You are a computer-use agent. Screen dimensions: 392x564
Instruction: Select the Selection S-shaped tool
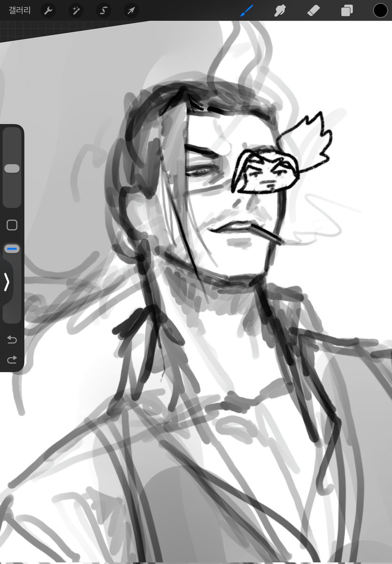point(103,10)
